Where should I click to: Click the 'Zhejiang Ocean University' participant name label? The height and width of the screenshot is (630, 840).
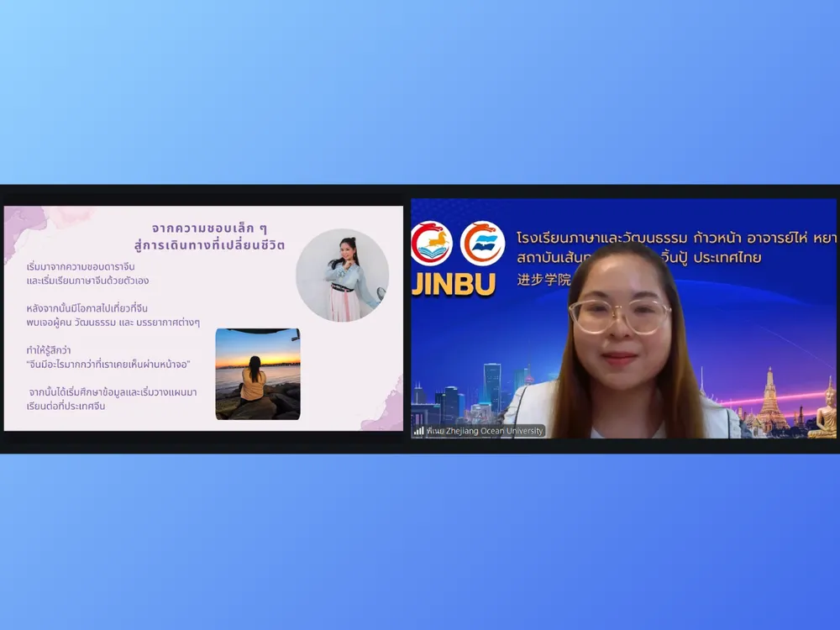pos(485,431)
